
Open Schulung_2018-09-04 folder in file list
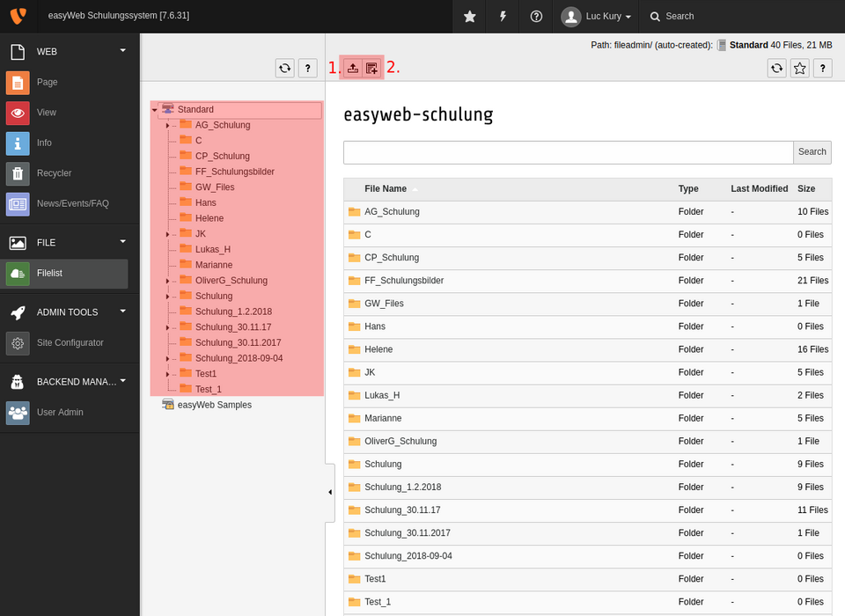(408, 555)
